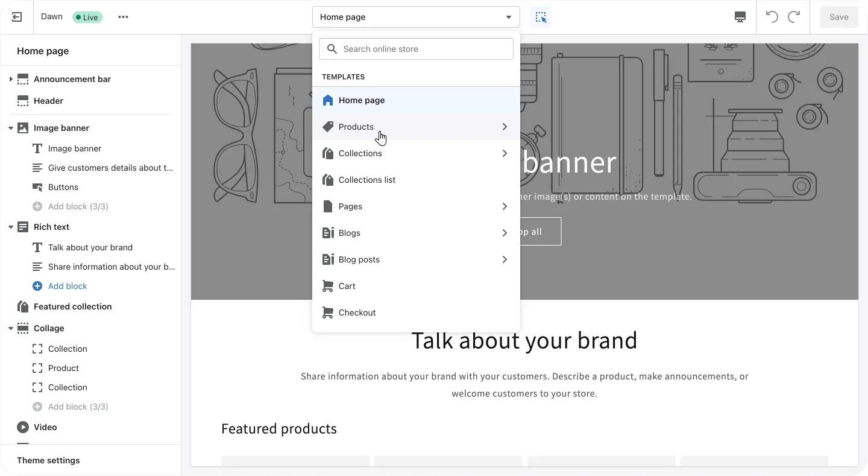Collapse the Collage section
This screenshot has width=868, height=476.
click(10, 328)
